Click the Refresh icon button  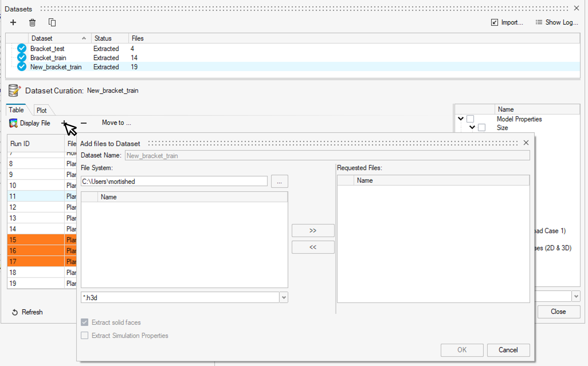[15, 312]
